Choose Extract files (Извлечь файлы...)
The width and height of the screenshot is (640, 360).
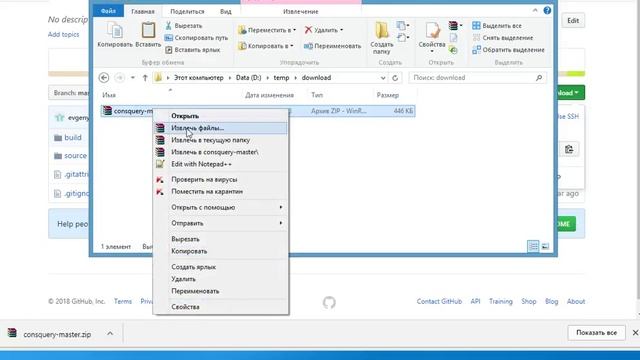[220, 128]
